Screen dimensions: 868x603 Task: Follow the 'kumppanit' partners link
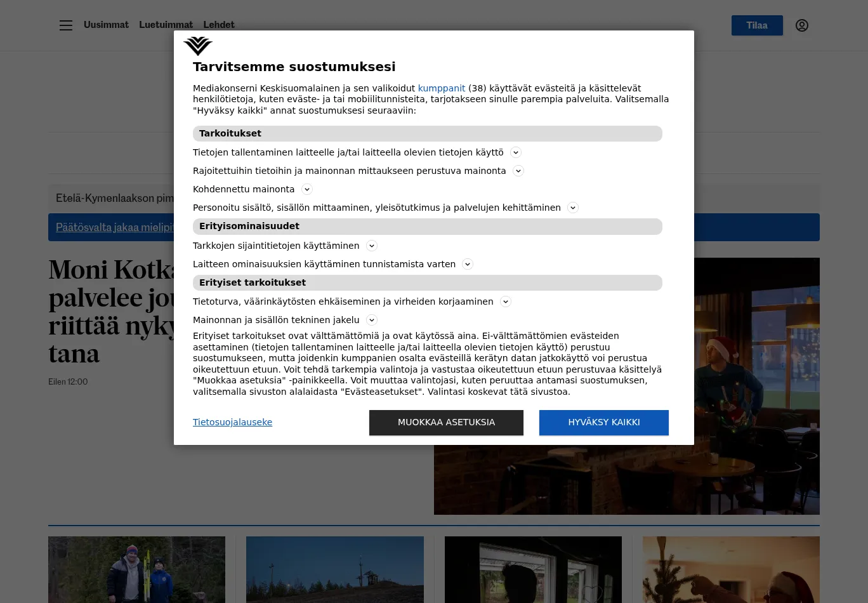pyautogui.click(x=441, y=88)
